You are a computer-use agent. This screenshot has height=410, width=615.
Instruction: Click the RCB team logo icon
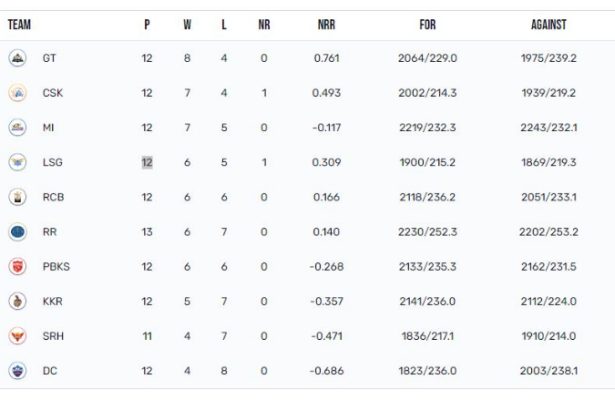tap(17, 197)
